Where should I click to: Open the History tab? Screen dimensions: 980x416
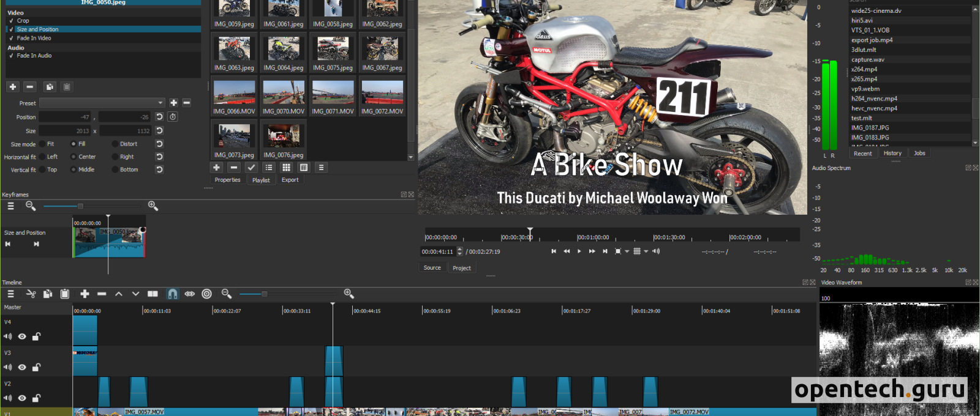[892, 154]
